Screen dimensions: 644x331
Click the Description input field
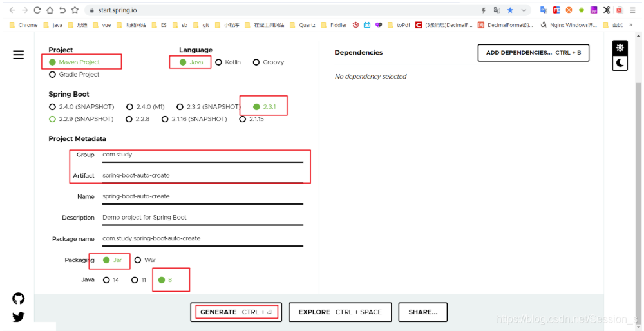[203, 218]
